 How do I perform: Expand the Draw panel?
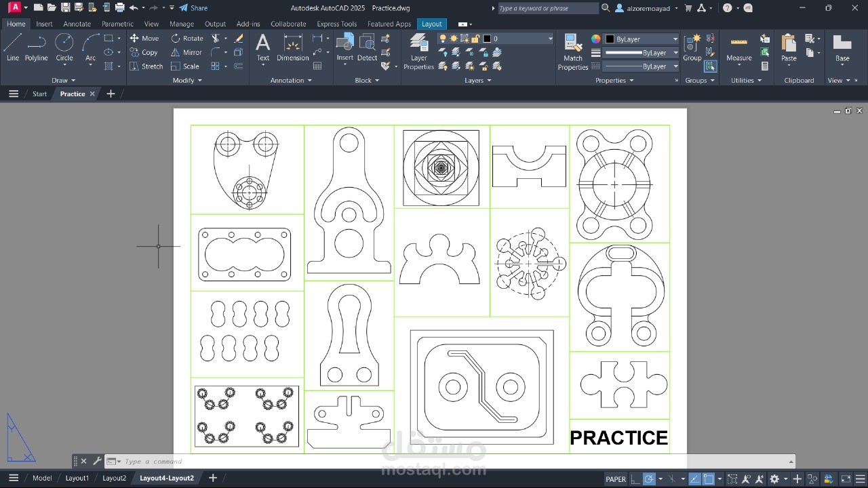coord(64,80)
